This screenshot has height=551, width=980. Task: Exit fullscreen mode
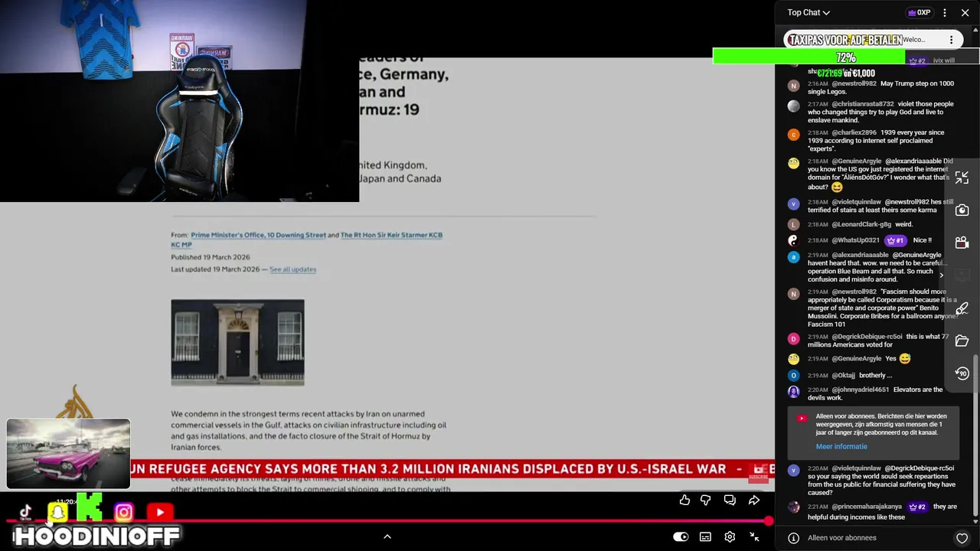(x=754, y=536)
